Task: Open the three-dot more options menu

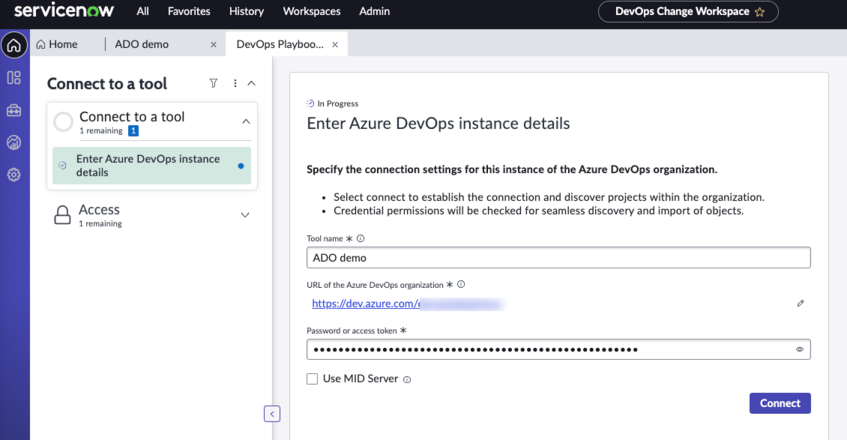Action: click(x=235, y=83)
